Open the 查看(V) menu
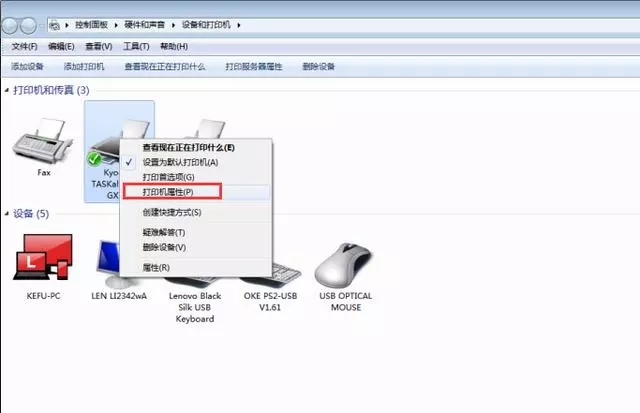 [99, 47]
